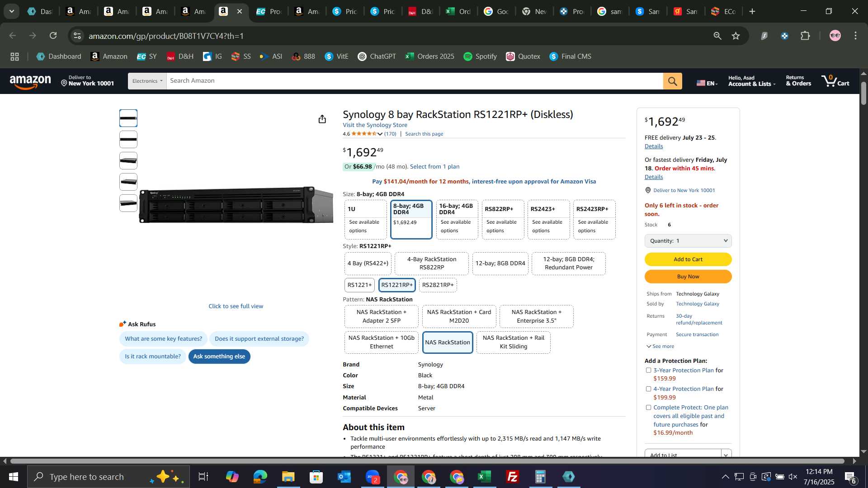Viewport: 868px width, 488px height.
Task: Open a new browser tab
Action: click(752, 12)
